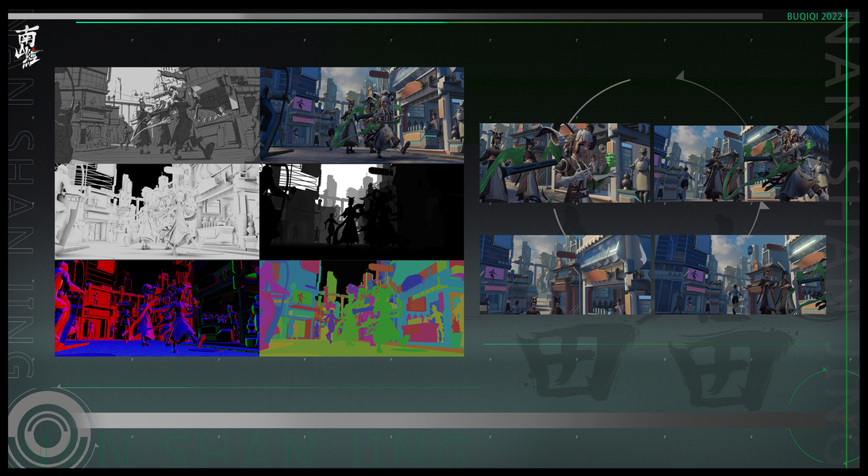Click the calligraphy logo in the corner

pos(28,47)
